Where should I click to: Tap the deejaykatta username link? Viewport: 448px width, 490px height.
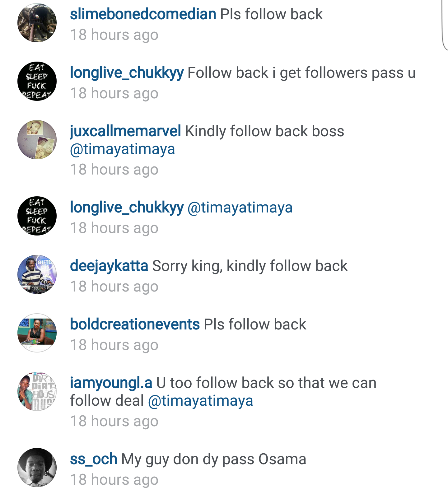109,266
